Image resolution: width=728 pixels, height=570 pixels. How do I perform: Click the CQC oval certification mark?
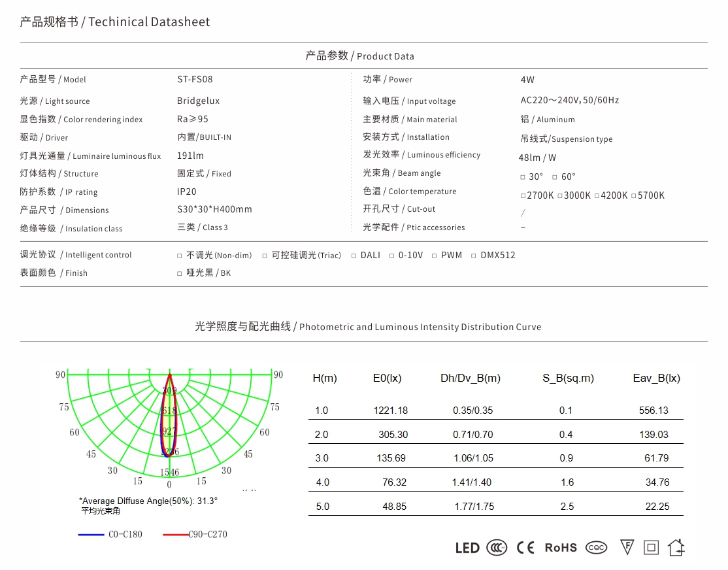[x=596, y=548]
